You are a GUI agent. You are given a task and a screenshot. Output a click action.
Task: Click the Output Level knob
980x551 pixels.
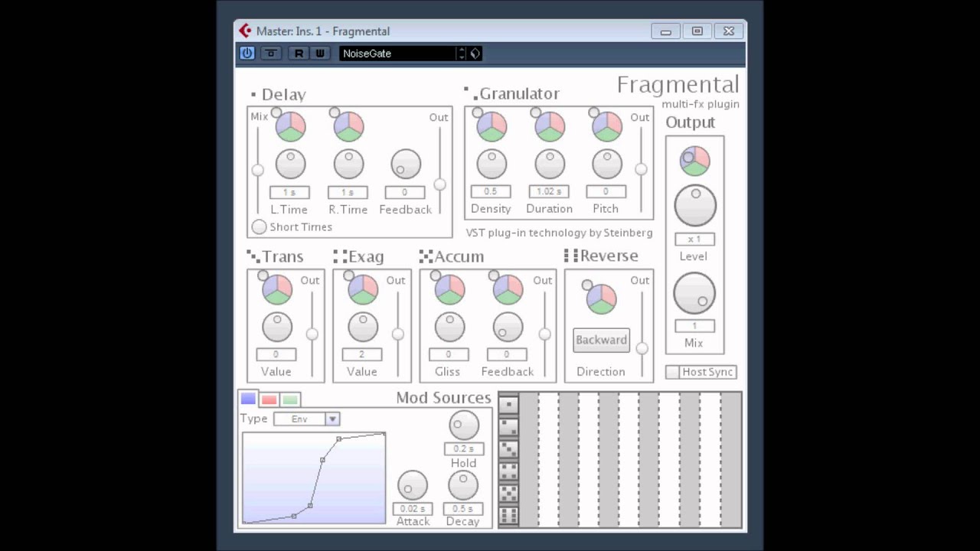695,205
